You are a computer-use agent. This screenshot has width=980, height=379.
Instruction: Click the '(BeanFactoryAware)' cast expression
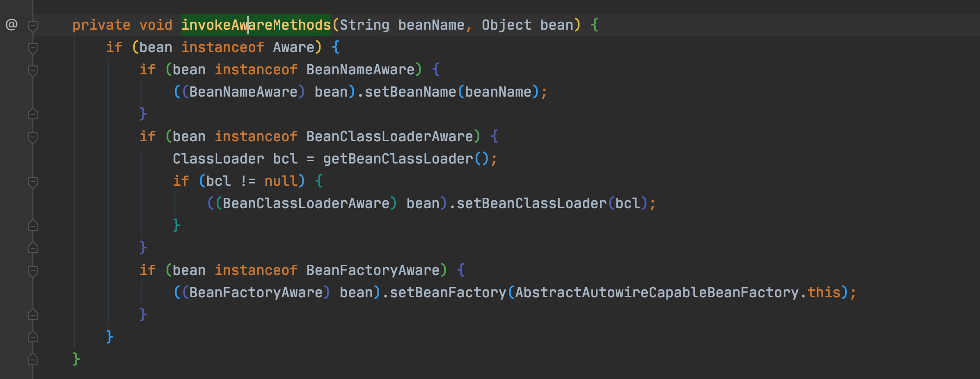tap(256, 292)
